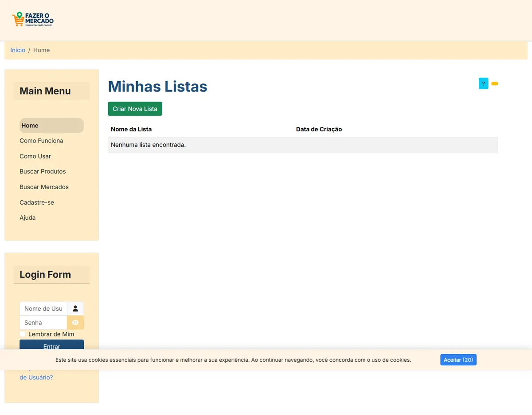Viewport: 532px width, 415px height.
Task: Click the Criar Nova Lista button
Action: [135, 109]
